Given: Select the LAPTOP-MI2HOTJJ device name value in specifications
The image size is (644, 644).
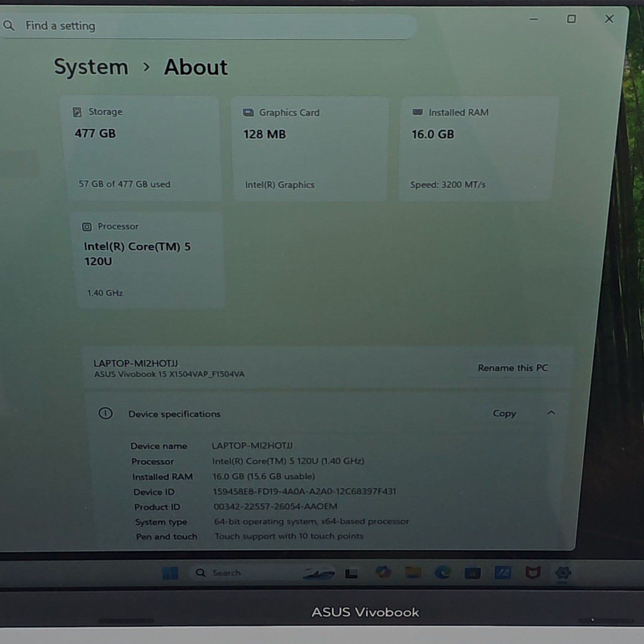Looking at the screenshot, I should coord(252,446).
